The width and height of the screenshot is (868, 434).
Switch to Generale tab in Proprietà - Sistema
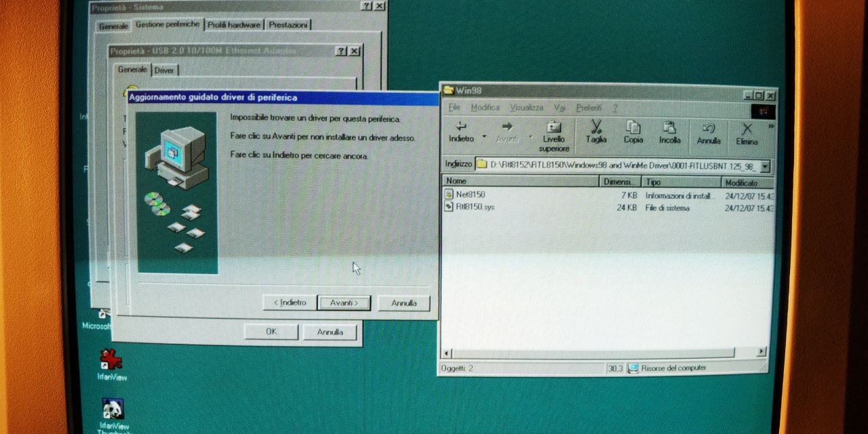[113, 26]
